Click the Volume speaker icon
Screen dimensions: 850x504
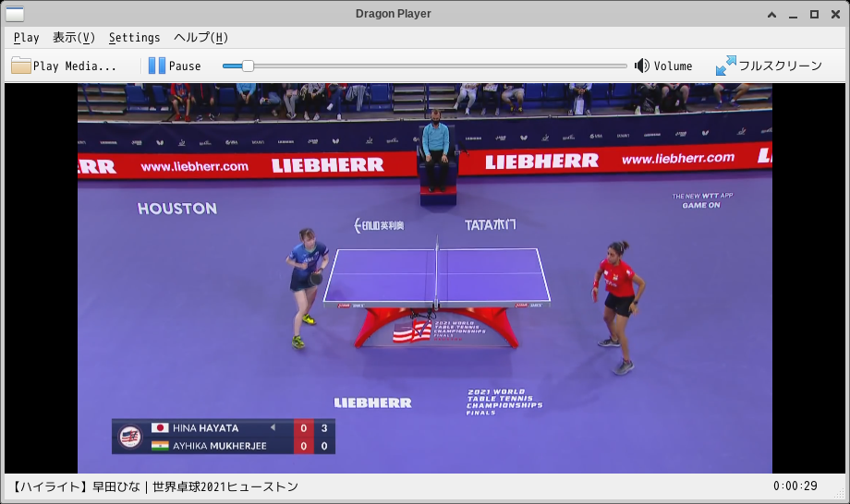coord(642,66)
